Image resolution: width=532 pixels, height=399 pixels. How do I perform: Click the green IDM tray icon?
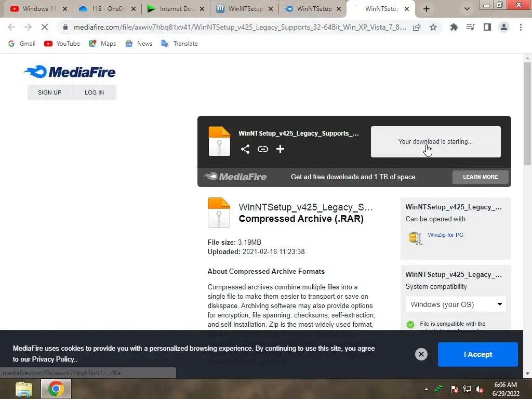(x=440, y=389)
